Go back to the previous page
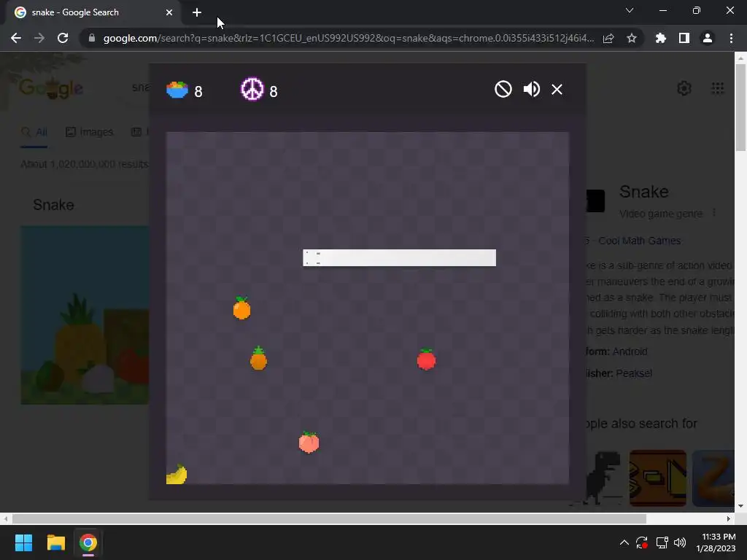This screenshot has height=560, width=747. pyautogui.click(x=16, y=38)
